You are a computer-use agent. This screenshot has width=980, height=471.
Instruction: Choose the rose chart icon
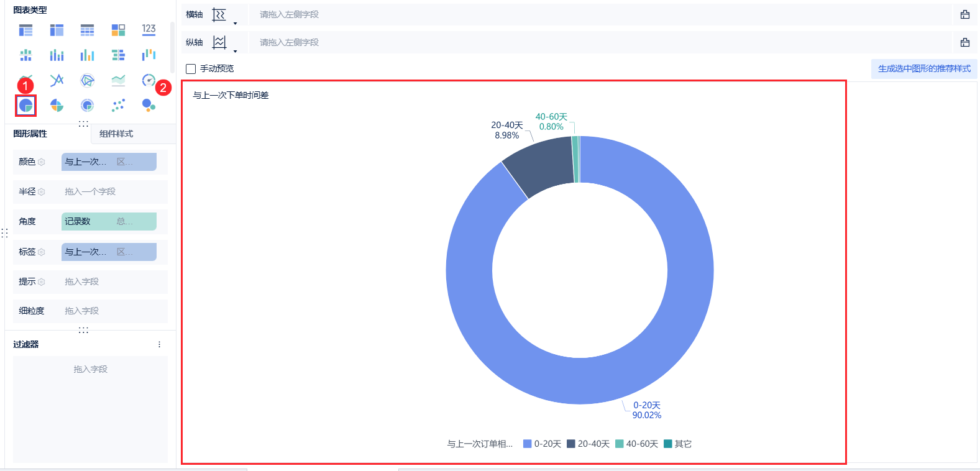(x=57, y=106)
